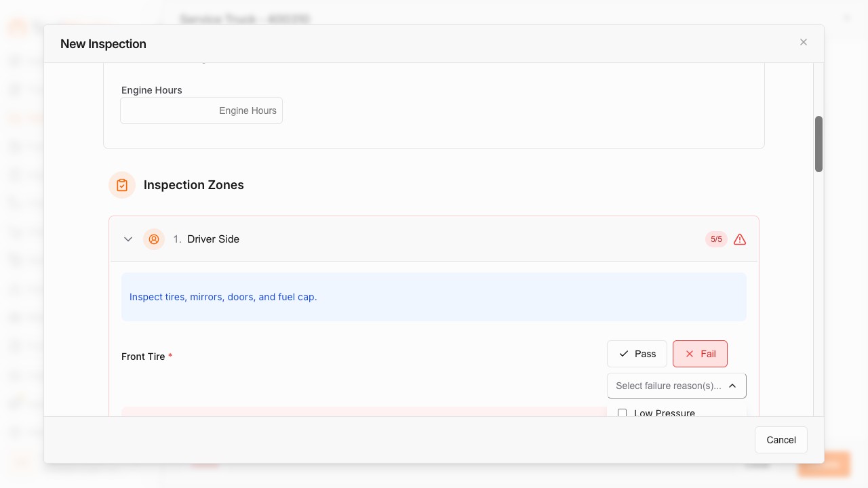
Task: Click the New Inspection dialog title
Action: point(103,44)
